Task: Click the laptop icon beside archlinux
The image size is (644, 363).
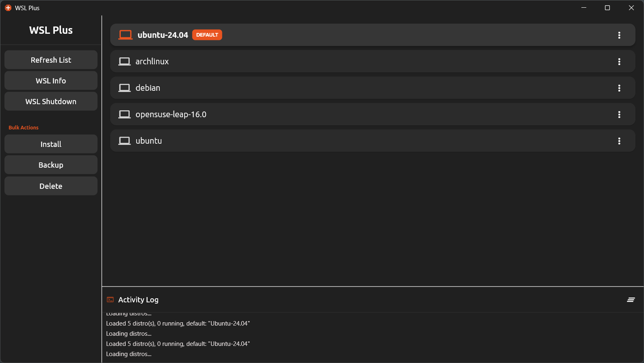Action: point(124,61)
